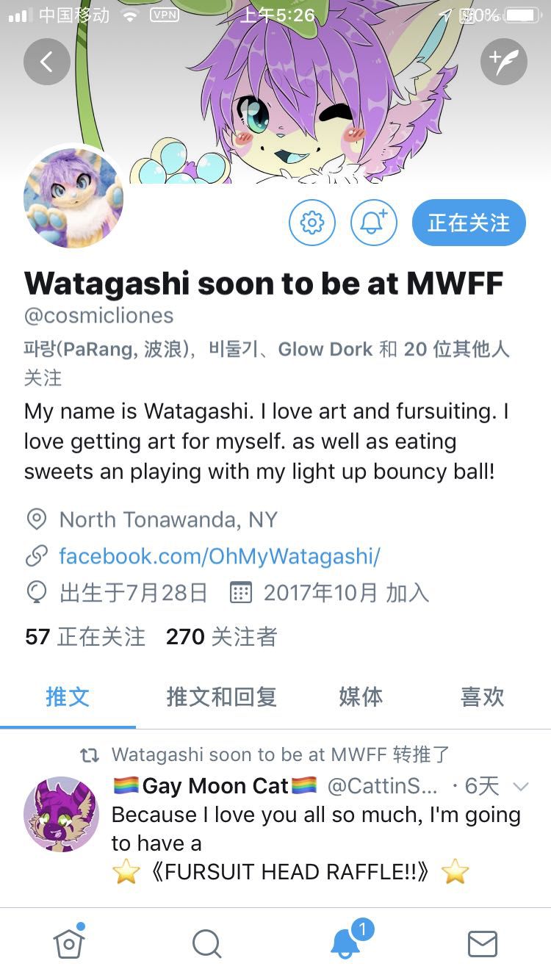Open the Home tab icon
Screen dimensions: 551x980
pos(69,943)
